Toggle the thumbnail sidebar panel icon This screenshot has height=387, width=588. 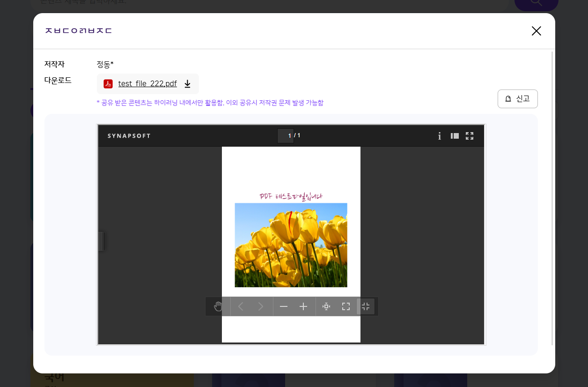point(455,136)
